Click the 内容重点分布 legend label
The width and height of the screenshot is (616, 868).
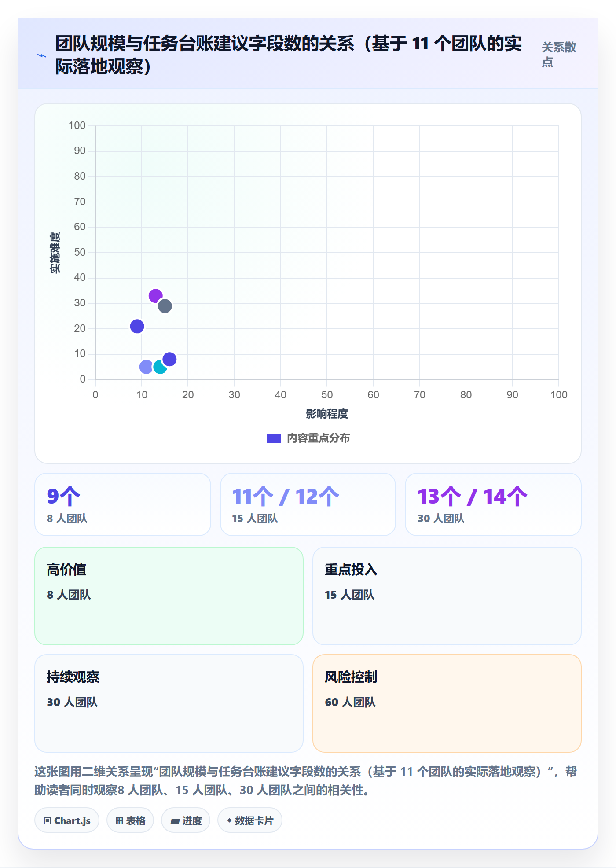318,438
